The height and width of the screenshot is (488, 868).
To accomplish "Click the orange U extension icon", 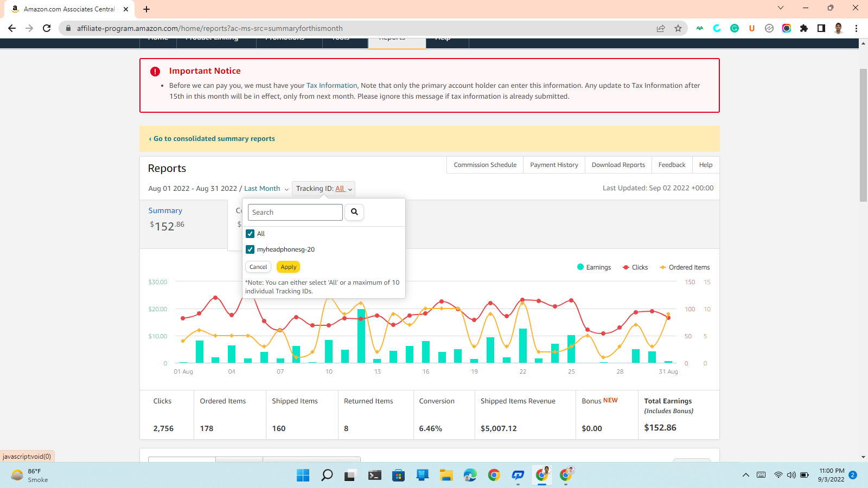I will [752, 28].
